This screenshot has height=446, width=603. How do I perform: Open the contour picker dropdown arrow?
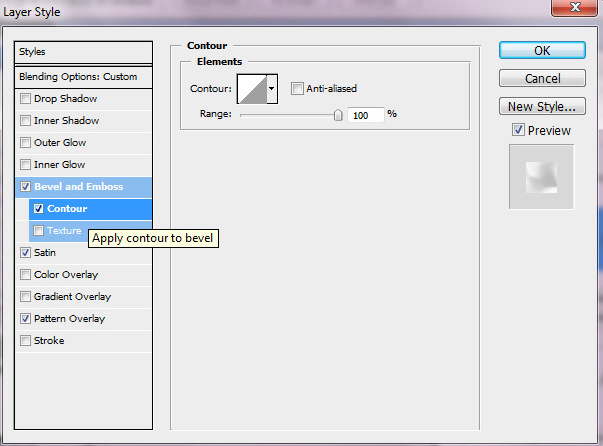pos(271,88)
